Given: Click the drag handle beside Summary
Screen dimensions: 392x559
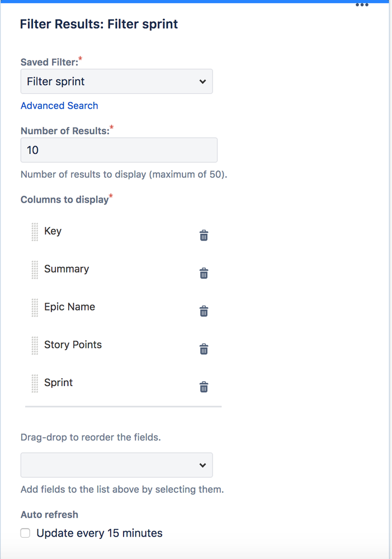Looking at the screenshot, I should (x=34, y=269).
